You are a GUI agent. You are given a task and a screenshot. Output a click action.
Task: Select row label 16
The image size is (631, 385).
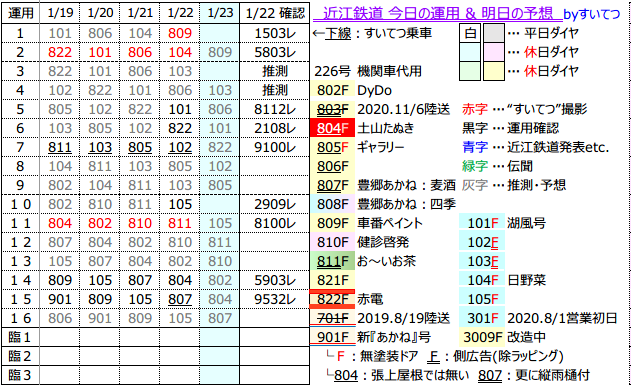(x=21, y=318)
